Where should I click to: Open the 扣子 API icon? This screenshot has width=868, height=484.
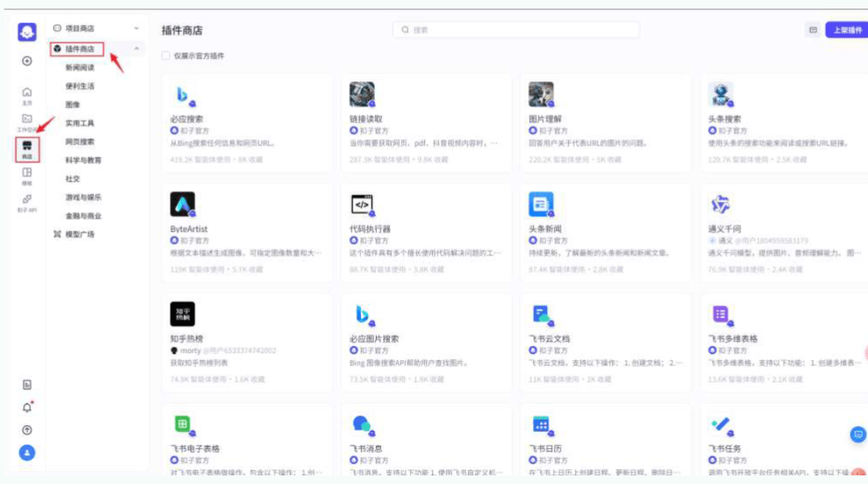pyautogui.click(x=27, y=203)
